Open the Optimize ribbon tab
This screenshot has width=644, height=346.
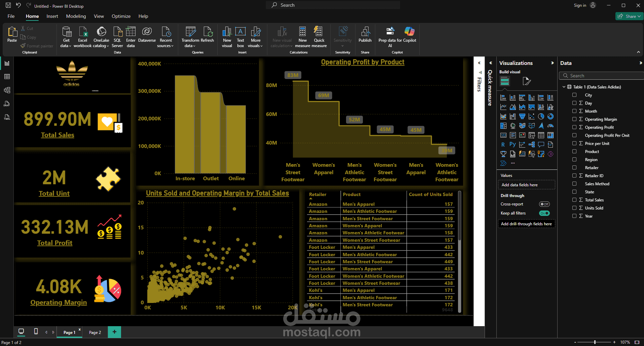tap(121, 16)
